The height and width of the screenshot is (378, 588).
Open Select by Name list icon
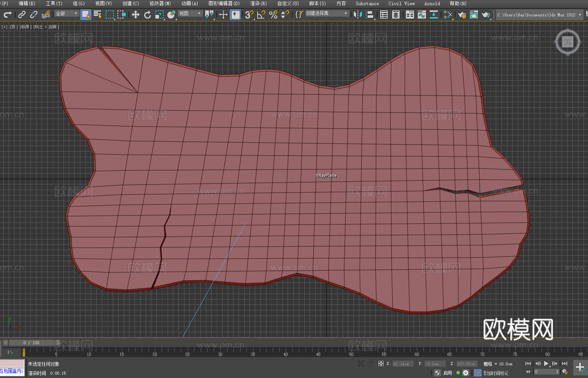(x=98, y=14)
